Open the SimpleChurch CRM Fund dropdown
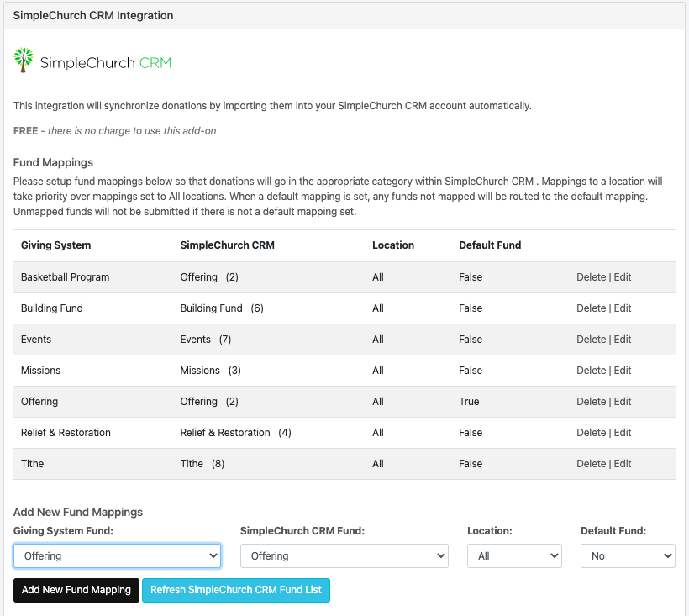The image size is (689, 616). [344, 555]
